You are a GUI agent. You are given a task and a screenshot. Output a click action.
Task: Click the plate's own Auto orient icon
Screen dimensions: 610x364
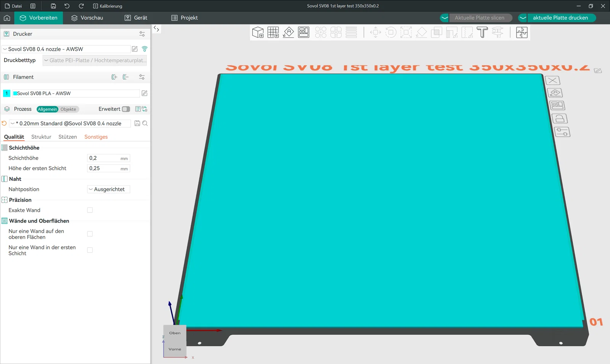point(555,93)
